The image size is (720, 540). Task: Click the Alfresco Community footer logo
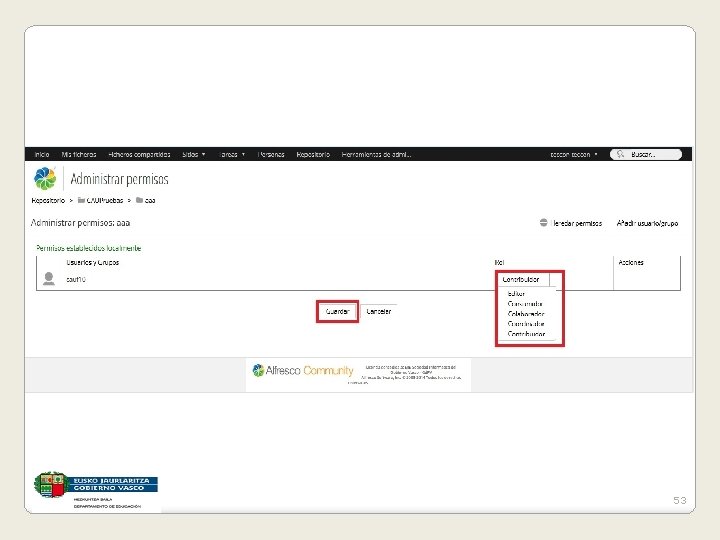(x=303, y=370)
